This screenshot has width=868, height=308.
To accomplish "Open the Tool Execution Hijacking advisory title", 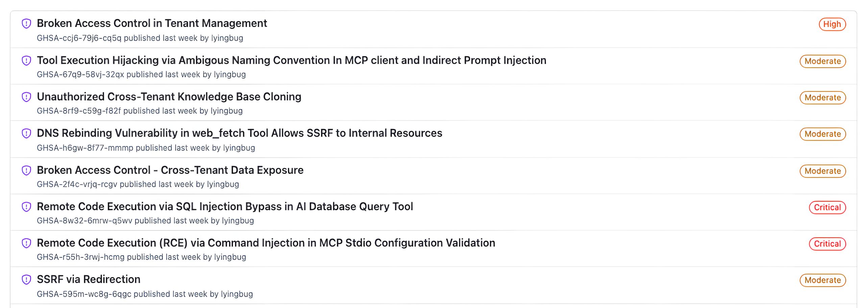I will (x=291, y=60).
